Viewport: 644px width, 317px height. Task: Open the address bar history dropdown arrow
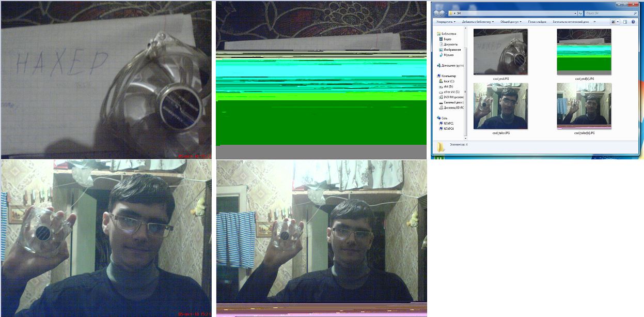[575, 13]
